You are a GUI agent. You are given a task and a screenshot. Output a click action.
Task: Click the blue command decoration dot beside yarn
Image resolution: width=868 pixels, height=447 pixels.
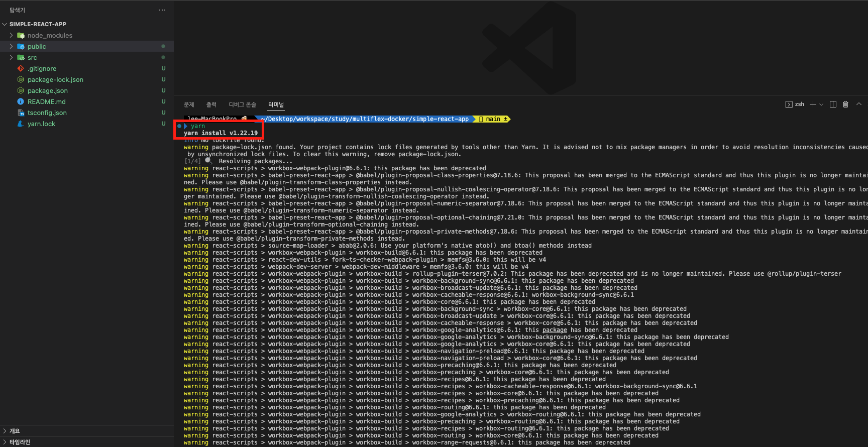[179, 126]
